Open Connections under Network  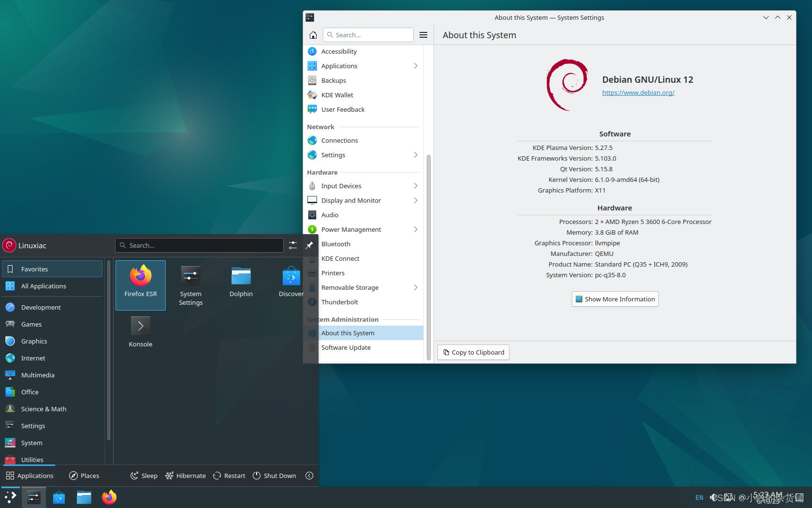[x=339, y=140]
